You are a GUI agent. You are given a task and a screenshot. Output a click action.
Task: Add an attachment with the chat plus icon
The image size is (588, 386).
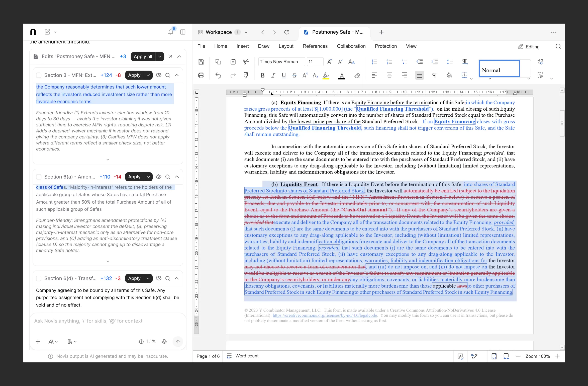pos(38,342)
